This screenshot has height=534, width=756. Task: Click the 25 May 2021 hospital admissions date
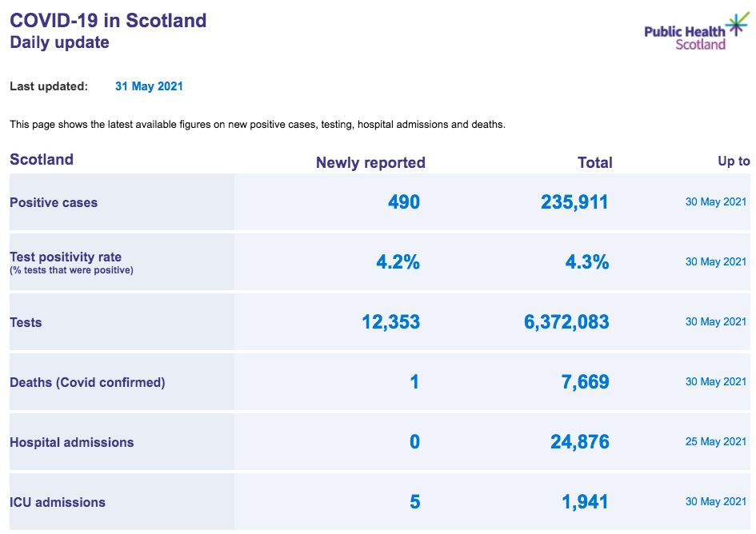[716, 441]
